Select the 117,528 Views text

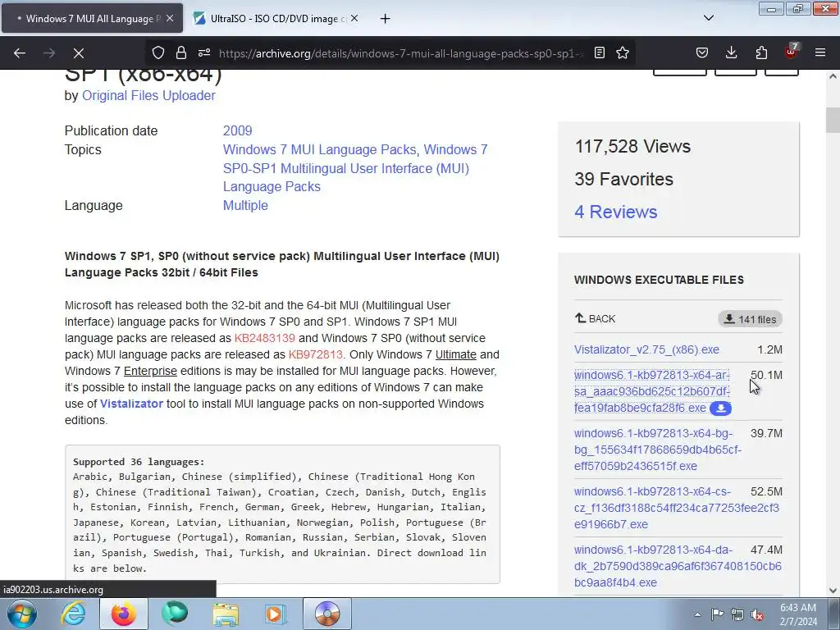pos(632,146)
